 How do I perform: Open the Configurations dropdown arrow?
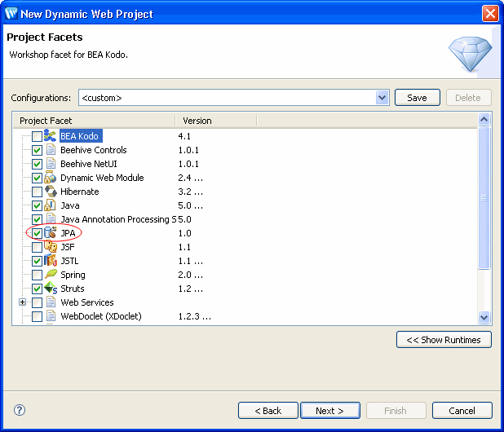click(x=382, y=97)
